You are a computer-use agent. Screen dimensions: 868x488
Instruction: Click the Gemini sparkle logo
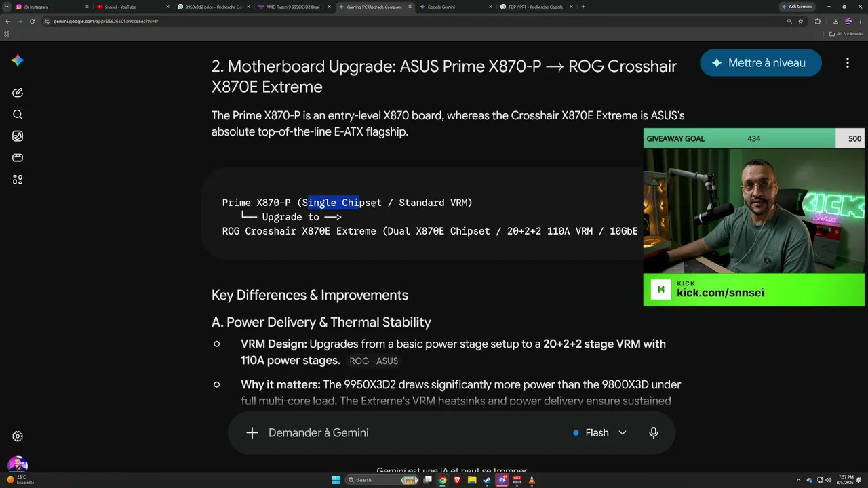pyautogui.click(x=18, y=60)
